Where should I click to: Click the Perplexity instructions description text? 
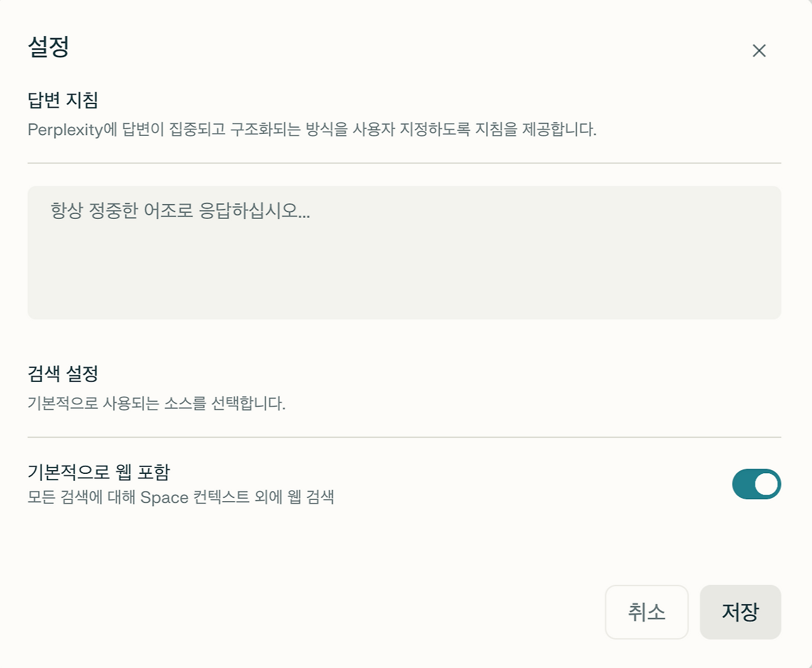click(312, 129)
